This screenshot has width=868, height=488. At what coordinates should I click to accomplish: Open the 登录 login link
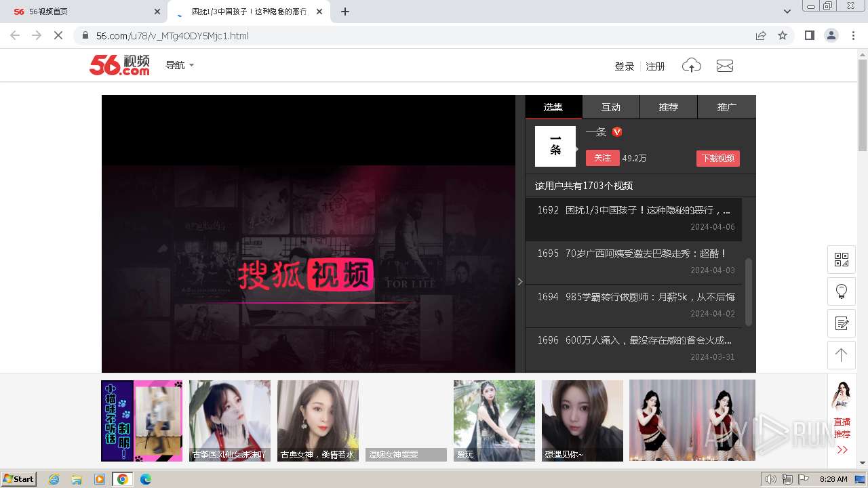coord(624,66)
